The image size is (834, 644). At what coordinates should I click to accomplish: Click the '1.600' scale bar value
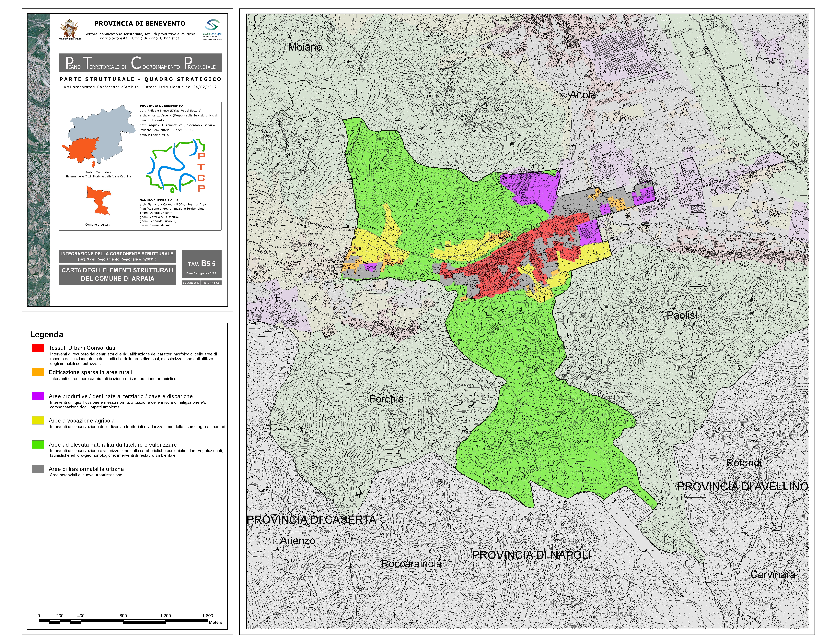pos(208,616)
